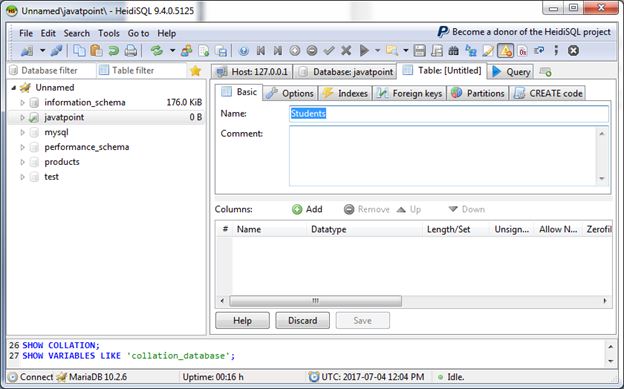Click the blue Help question mark icon
The height and width of the screenshot is (389, 624).
pyautogui.click(x=244, y=51)
